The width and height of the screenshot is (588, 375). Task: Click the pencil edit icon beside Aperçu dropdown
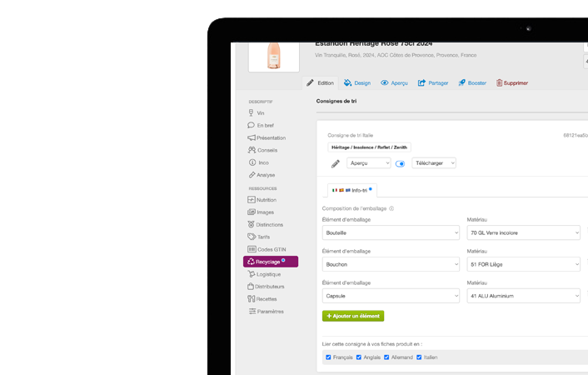point(336,163)
